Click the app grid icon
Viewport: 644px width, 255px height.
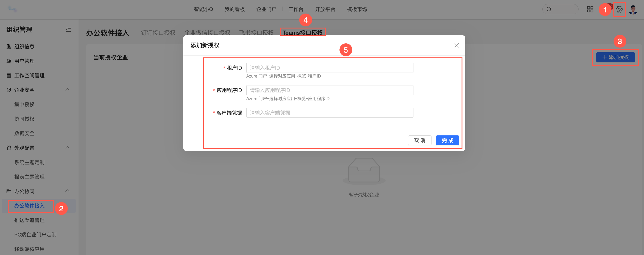(590, 9)
